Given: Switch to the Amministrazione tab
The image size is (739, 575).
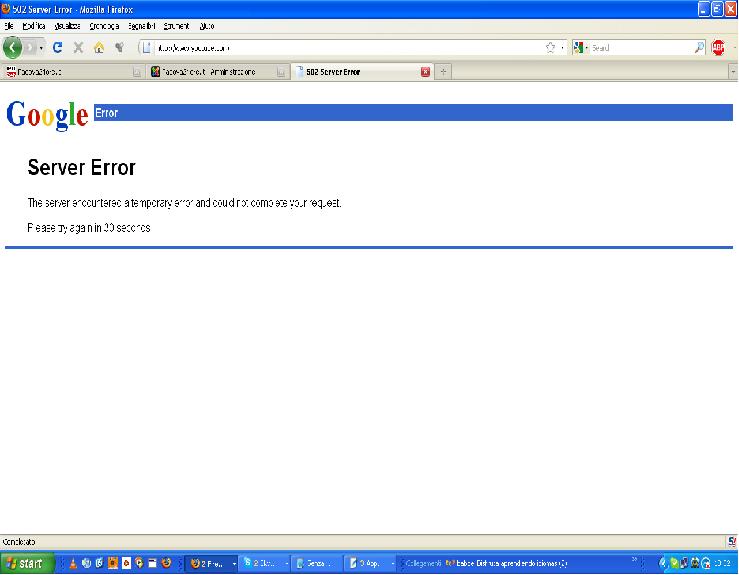Looking at the screenshot, I should click(x=217, y=72).
